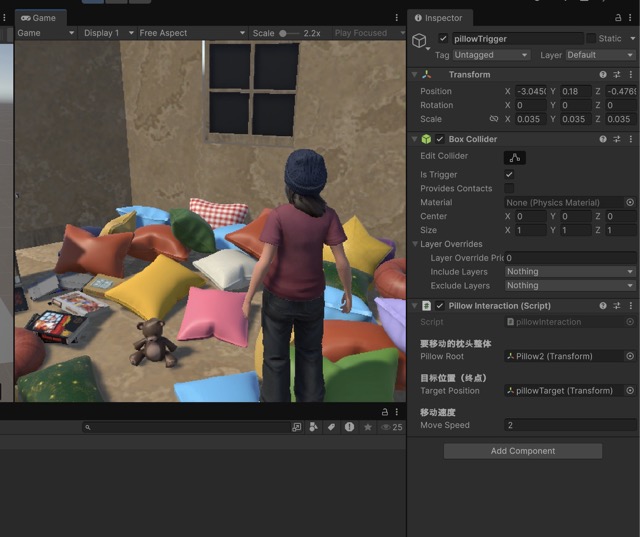
Task: Click the pillowTarget (Transform) reference field
Action: [x=564, y=391]
